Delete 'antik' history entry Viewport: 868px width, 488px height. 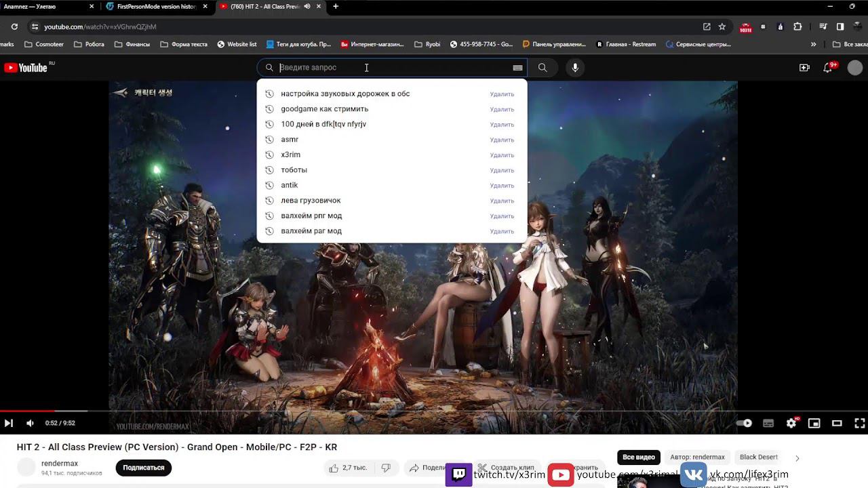(x=502, y=186)
